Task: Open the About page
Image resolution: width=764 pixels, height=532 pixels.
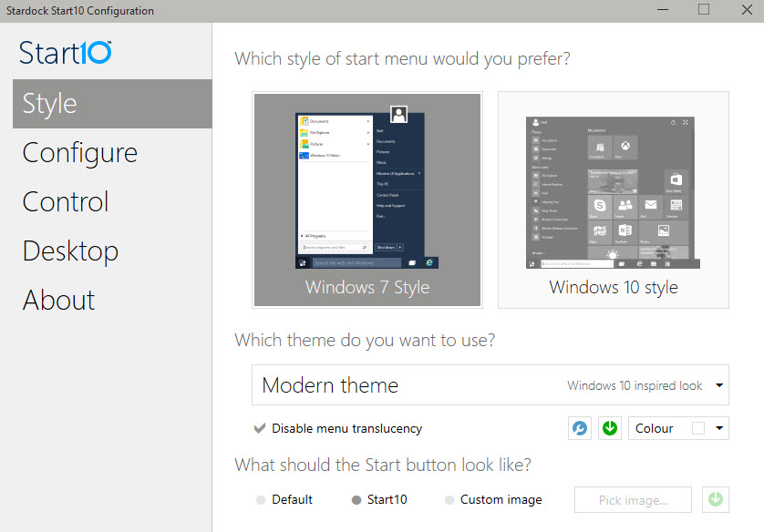Action: 59,300
